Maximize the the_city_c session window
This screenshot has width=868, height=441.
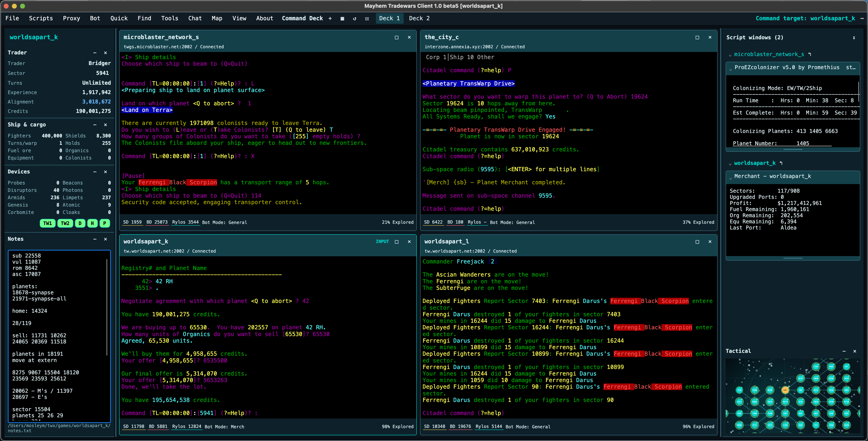[697, 37]
